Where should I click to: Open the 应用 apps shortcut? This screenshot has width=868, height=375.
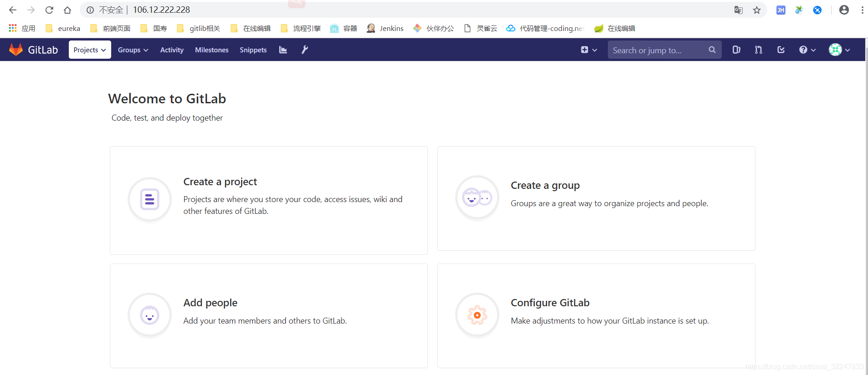click(x=22, y=28)
